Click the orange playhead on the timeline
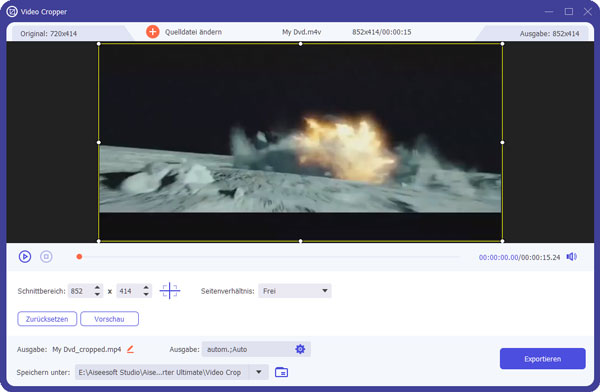600x392 pixels. click(x=79, y=256)
